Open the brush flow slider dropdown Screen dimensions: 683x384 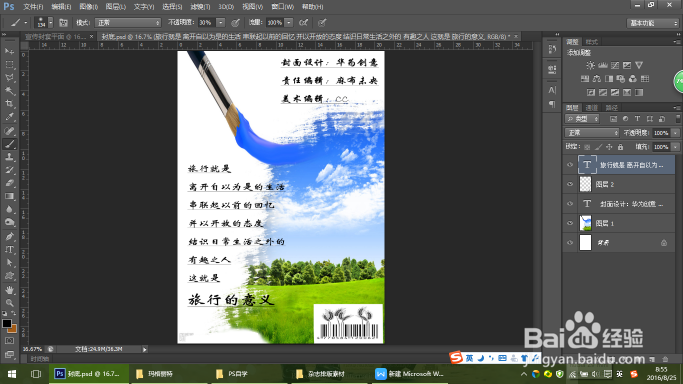pyautogui.click(x=289, y=23)
